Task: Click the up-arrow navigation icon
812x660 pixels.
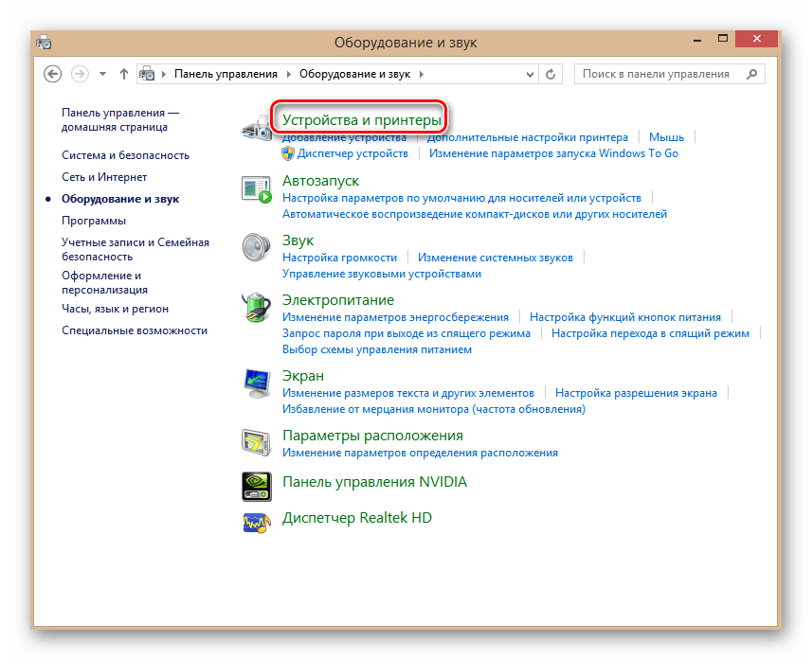Action: (124, 73)
